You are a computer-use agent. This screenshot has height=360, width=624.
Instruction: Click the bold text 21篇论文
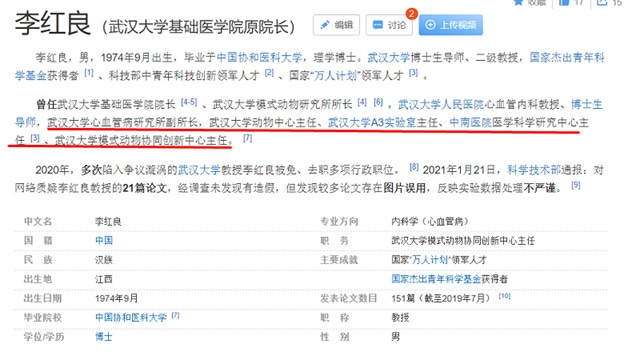[x=144, y=188]
